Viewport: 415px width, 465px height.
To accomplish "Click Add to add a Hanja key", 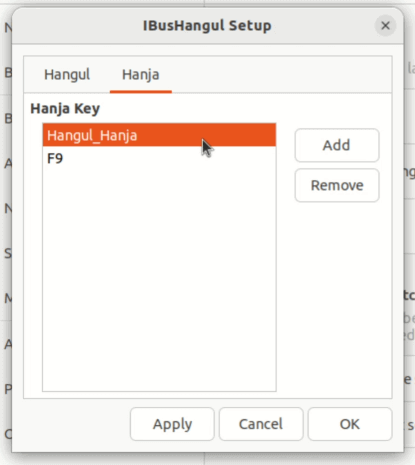I will pyautogui.click(x=337, y=145).
